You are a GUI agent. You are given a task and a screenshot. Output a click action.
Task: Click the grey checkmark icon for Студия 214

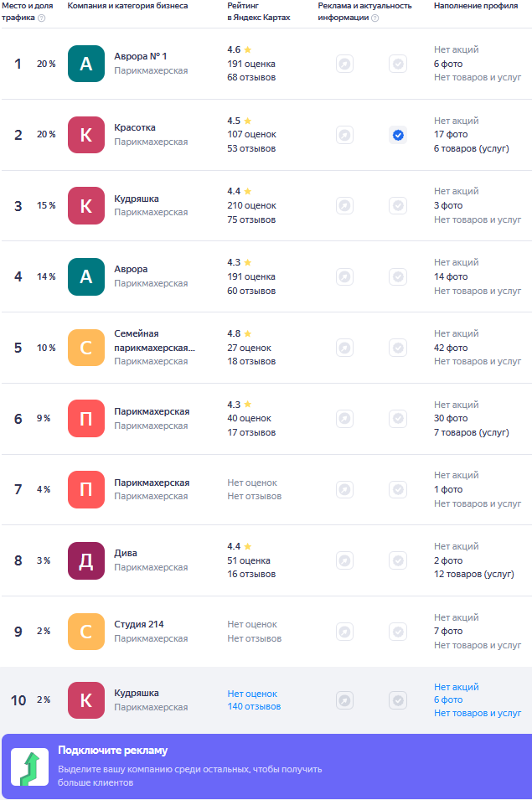coord(398,632)
